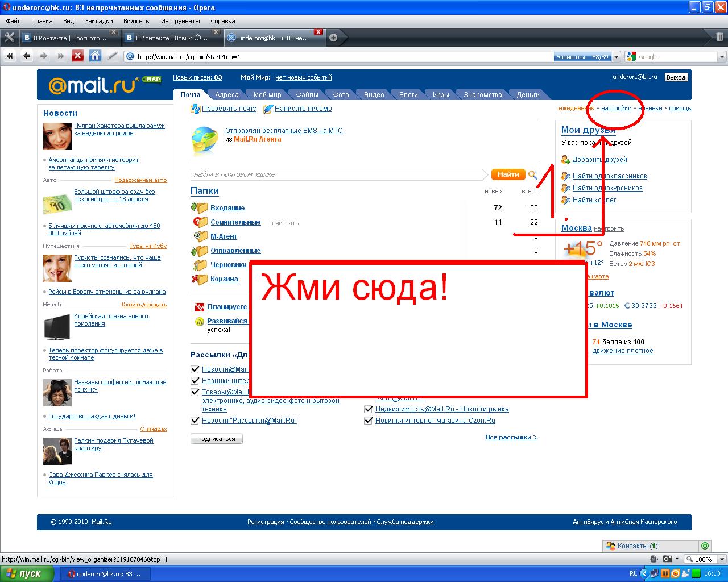This screenshot has height=582, width=728.
Task: Click the Сомнительные folder icon
Action: 200,222
